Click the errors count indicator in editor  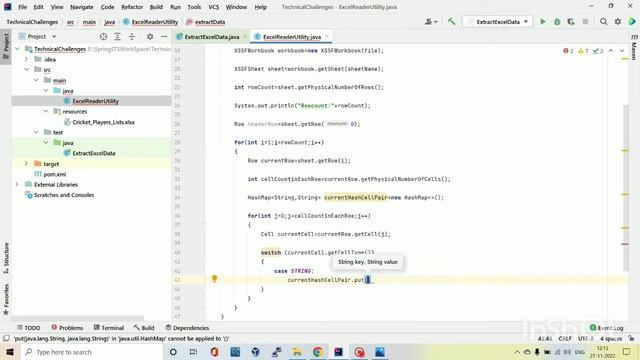568,51
